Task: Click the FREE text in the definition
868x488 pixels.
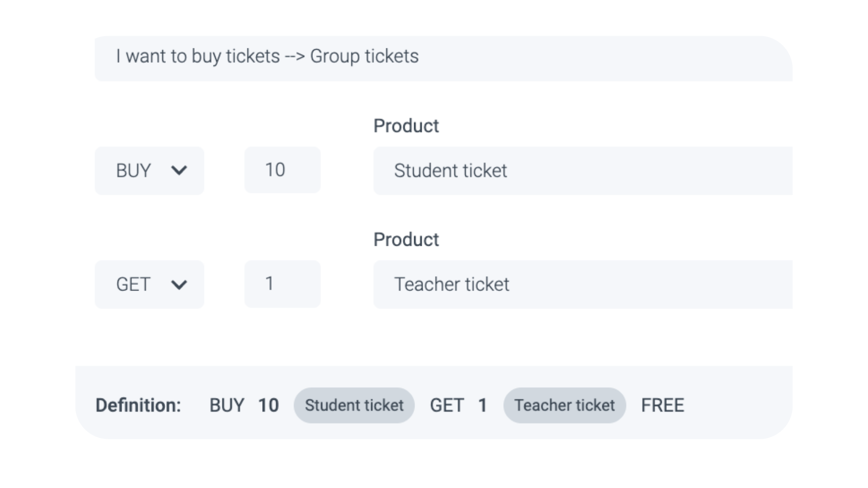Action: (x=662, y=405)
